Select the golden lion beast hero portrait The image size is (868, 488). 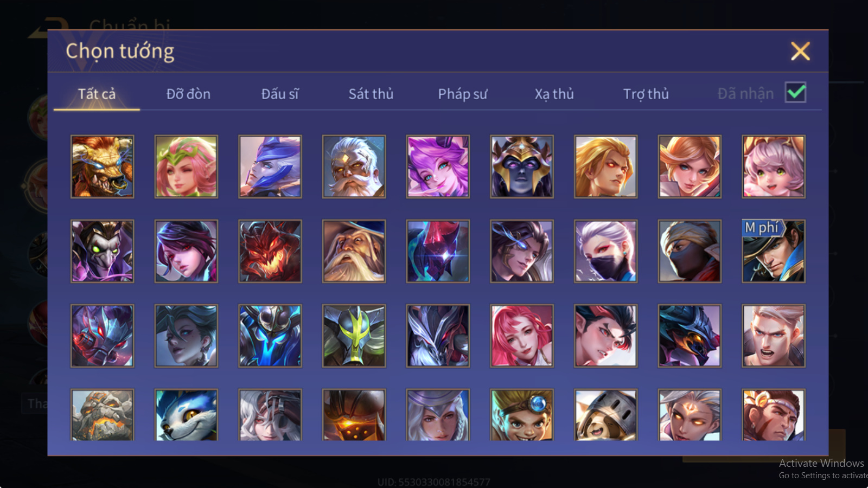[x=102, y=166]
